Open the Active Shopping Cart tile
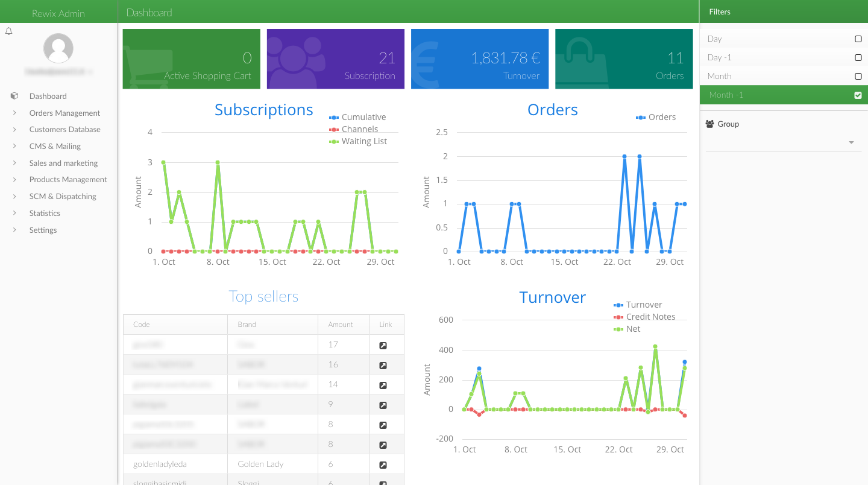 [191, 59]
